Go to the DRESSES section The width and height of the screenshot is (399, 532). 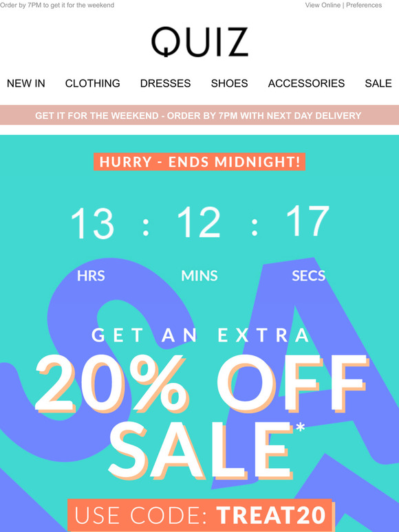pos(165,83)
